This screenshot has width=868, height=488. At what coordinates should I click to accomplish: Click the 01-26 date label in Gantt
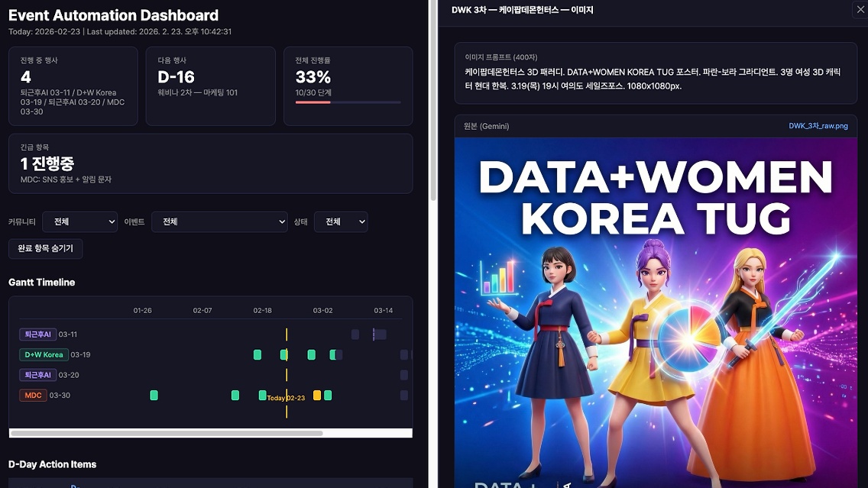142,310
